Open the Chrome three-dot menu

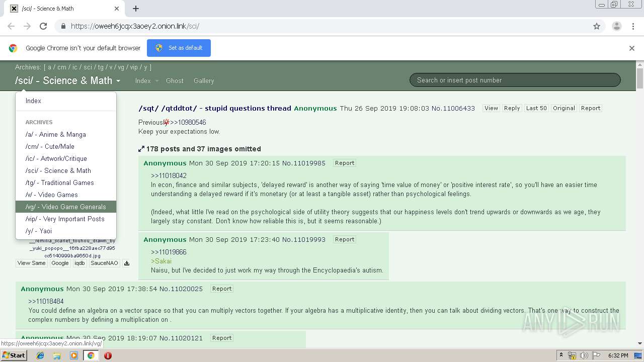point(632,26)
